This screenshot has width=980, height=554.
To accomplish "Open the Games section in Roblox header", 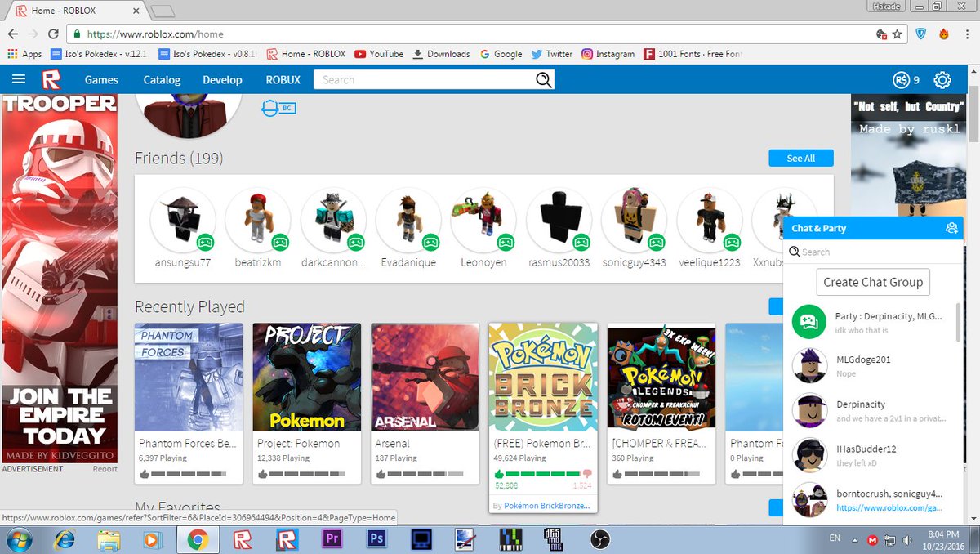I will [x=102, y=79].
